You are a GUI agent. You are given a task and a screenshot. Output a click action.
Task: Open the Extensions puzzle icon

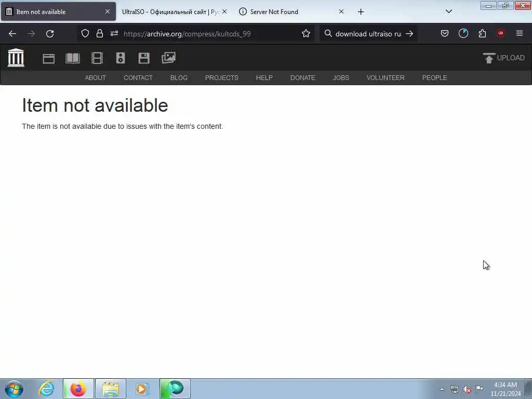coord(482,33)
